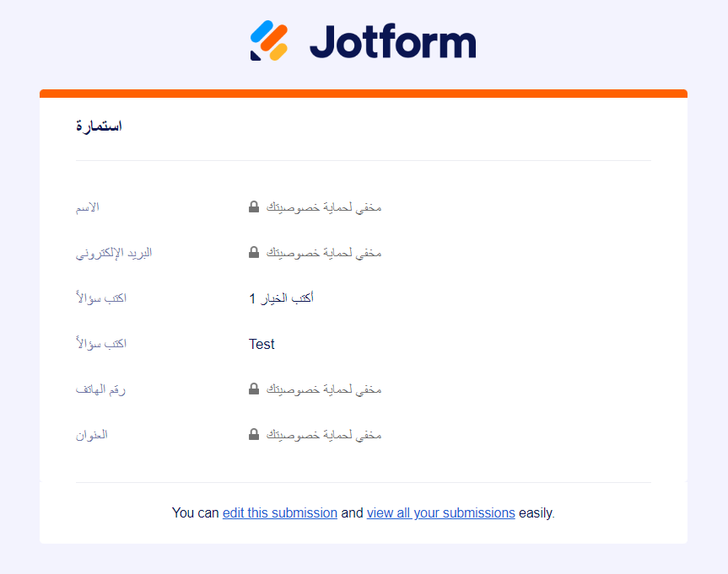Click the orange bar above the form

(364, 90)
